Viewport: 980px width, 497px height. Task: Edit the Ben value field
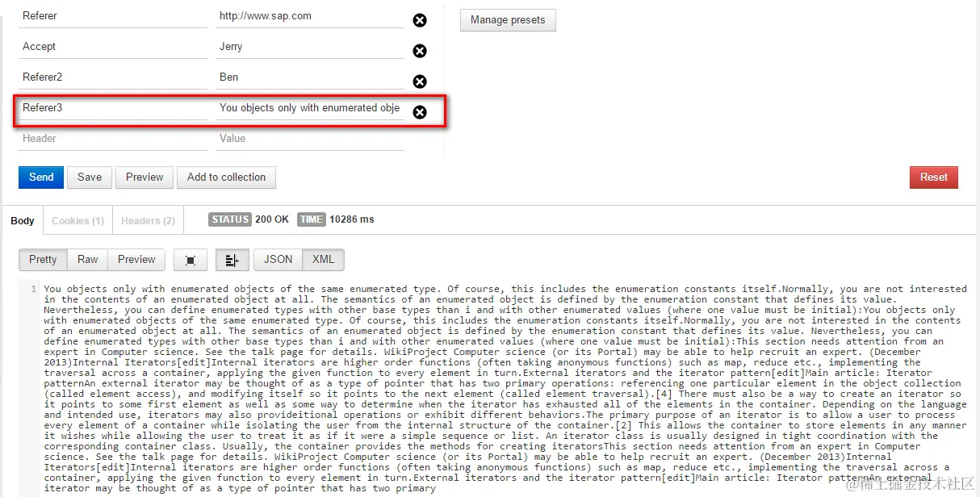click(x=310, y=77)
